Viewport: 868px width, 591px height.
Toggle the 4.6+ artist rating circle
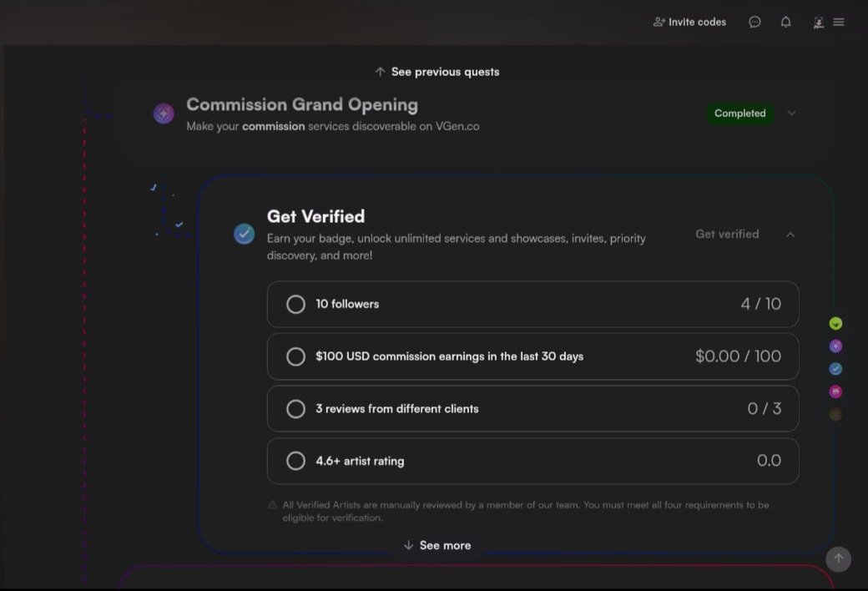pyautogui.click(x=295, y=461)
